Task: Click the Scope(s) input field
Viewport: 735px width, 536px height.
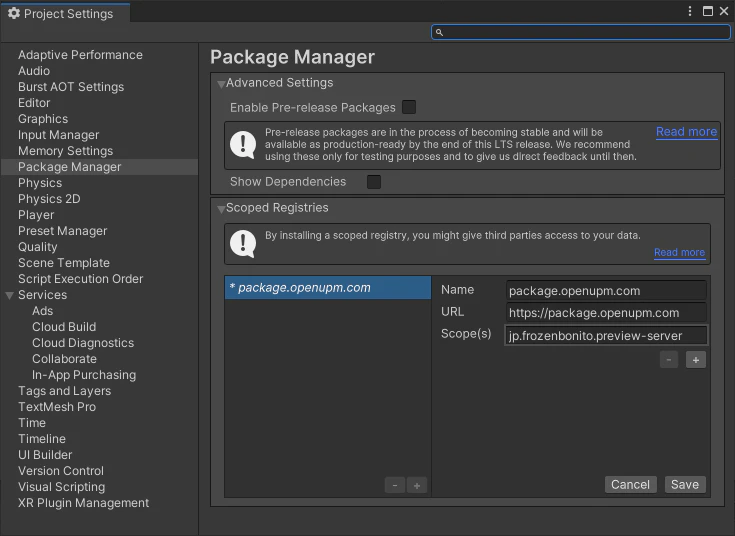Action: [606, 335]
